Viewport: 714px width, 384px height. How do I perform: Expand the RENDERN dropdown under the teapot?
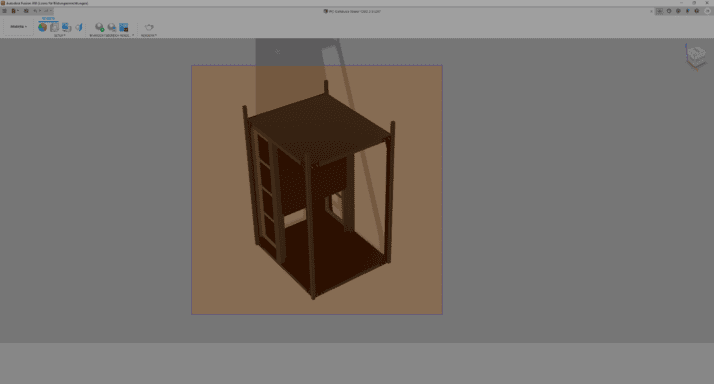click(x=149, y=35)
